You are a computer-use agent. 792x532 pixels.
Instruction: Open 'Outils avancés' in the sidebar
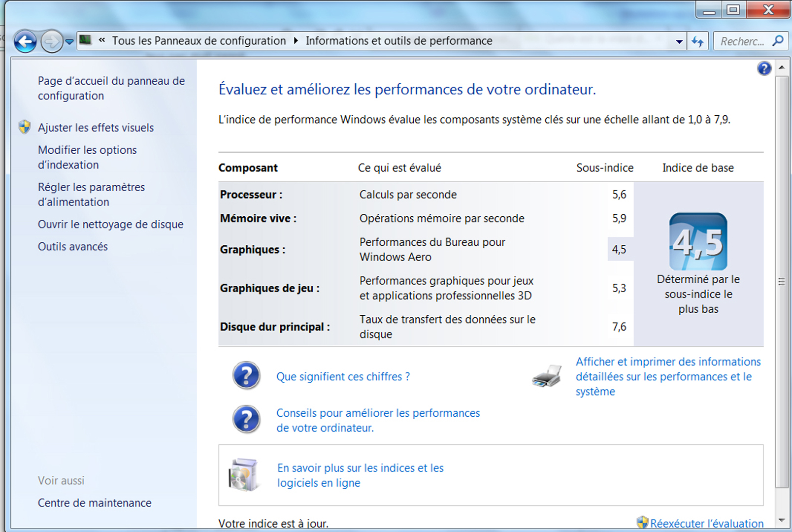[73, 247]
